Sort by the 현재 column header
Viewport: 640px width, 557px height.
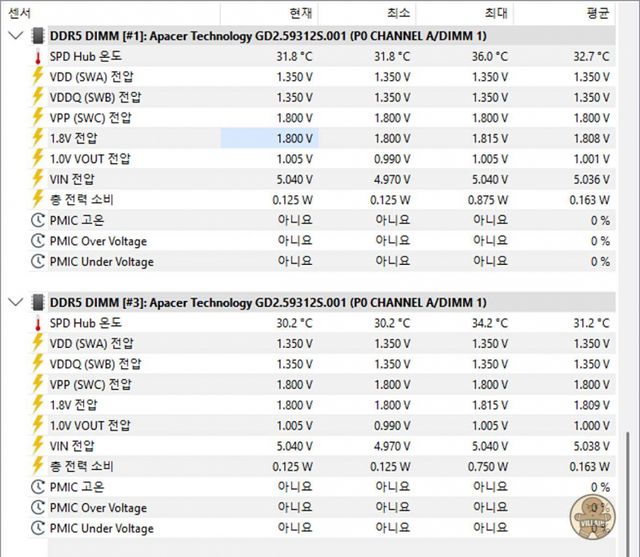point(300,12)
